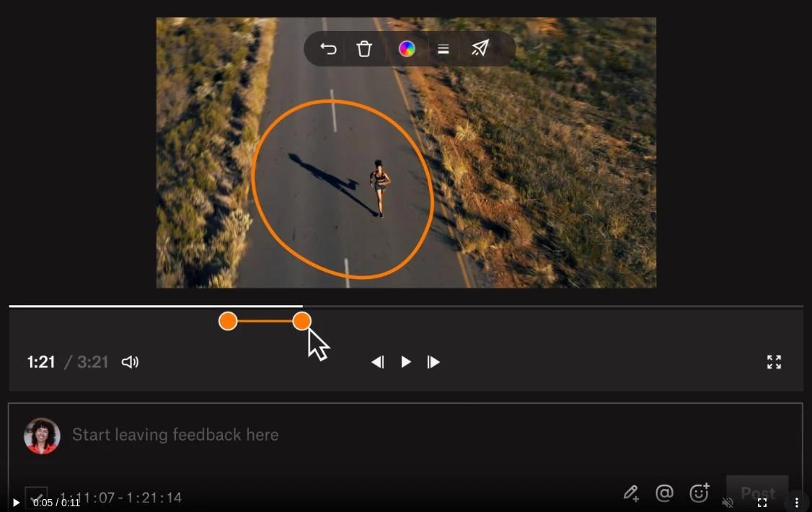The image size is (812, 512).
Task: Click the orange range end handle
Action: pos(301,321)
